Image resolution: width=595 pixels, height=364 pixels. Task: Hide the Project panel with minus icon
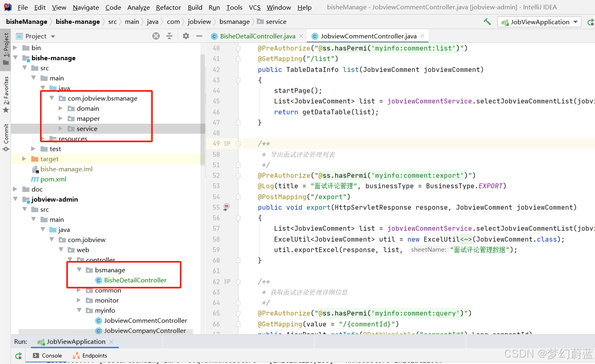[199, 36]
